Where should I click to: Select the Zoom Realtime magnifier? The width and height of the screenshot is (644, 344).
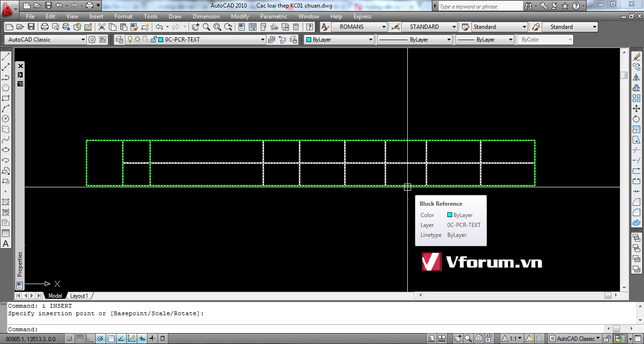tap(206, 27)
